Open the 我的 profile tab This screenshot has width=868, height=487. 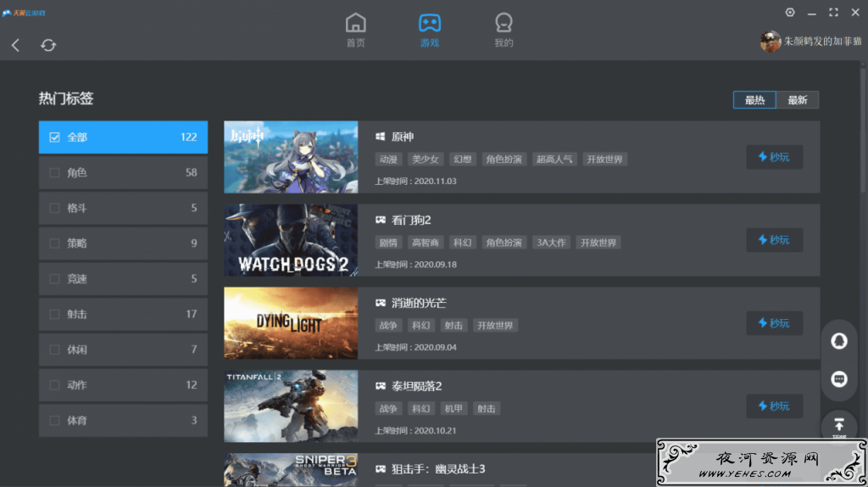(x=504, y=31)
